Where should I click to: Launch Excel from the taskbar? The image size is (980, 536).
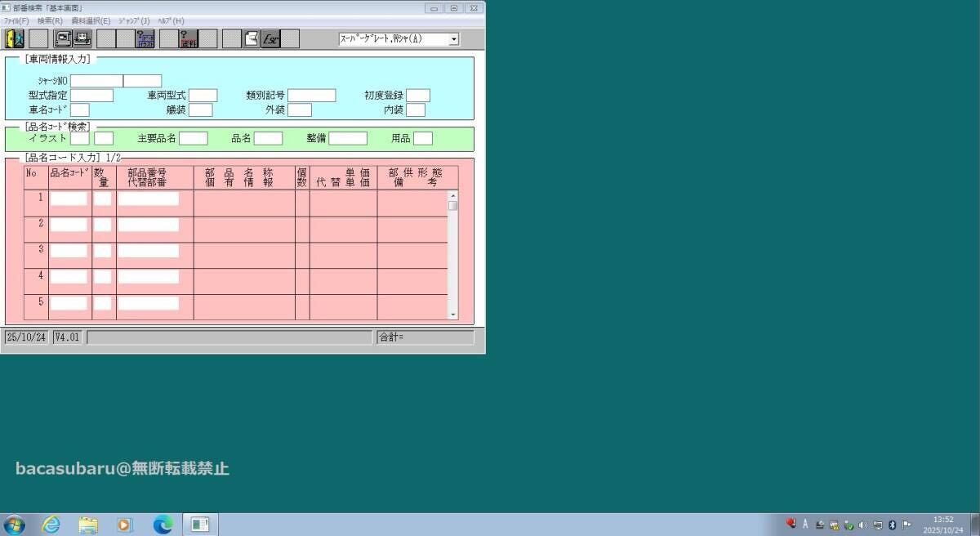click(198, 524)
